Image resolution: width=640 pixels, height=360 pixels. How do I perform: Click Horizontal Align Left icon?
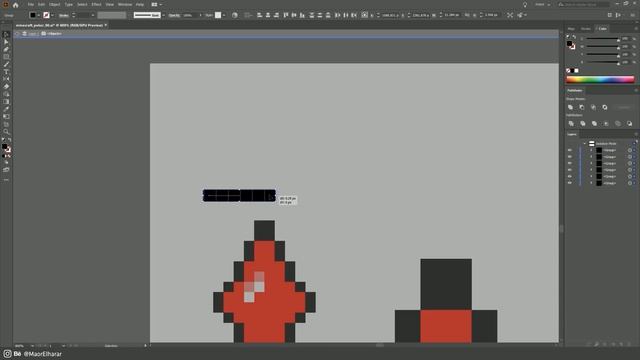259,15
